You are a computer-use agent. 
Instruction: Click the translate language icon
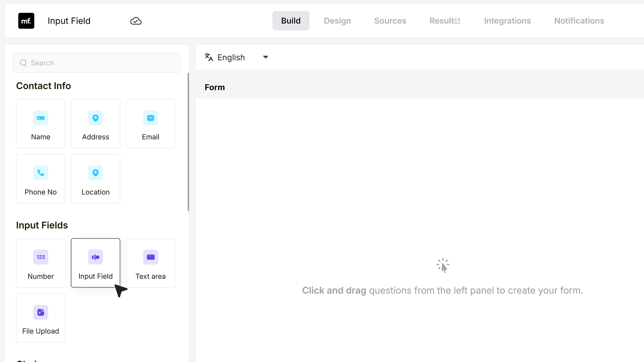tap(209, 57)
